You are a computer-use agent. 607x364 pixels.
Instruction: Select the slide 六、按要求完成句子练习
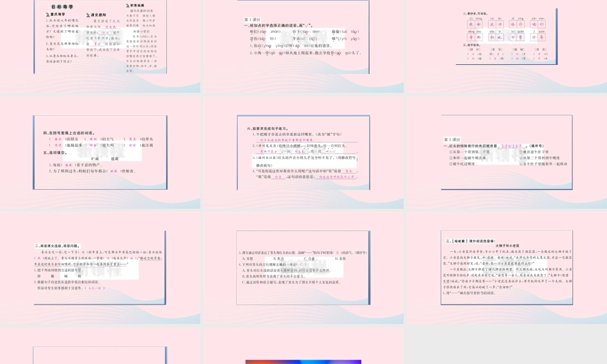(303, 152)
